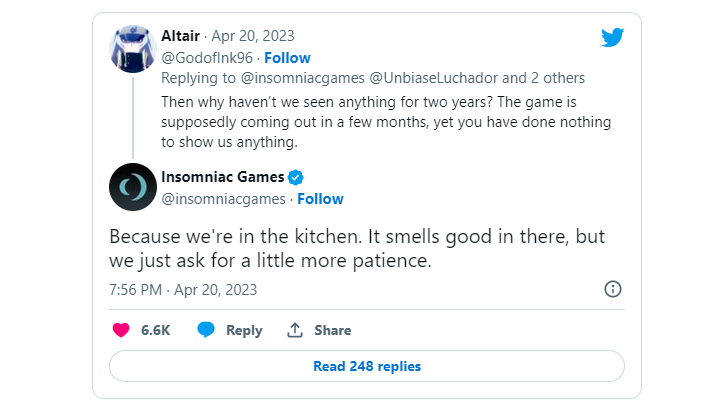The height and width of the screenshot is (404, 716).
Task: Open Insomniac Games profile avatar
Action: coord(133,187)
